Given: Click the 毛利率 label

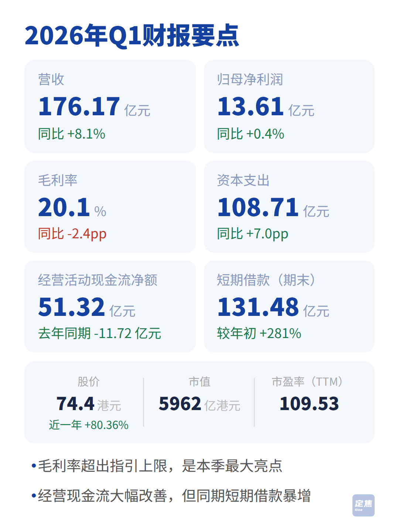Looking at the screenshot, I should click(x=58, y=180).
